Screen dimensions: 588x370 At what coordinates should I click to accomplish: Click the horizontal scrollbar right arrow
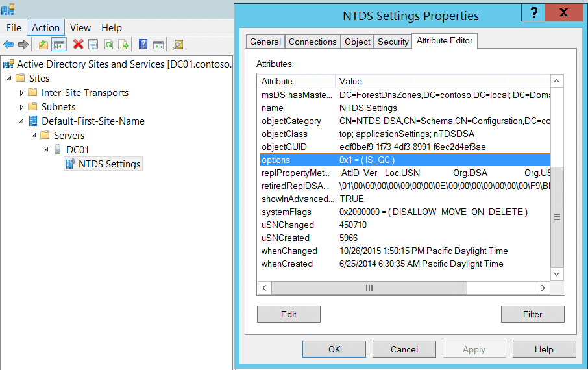pos(543,288)
